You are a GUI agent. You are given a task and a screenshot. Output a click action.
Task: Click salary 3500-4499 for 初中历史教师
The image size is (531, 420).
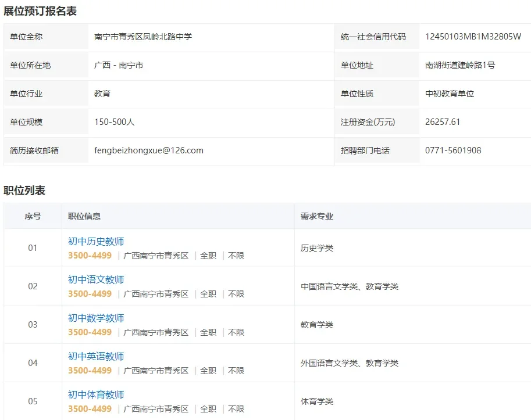click(x=90, y=256)
